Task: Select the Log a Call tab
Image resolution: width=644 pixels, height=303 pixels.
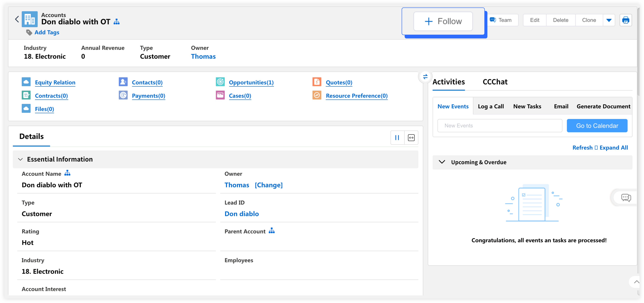Action: click(x=490, y=106)
